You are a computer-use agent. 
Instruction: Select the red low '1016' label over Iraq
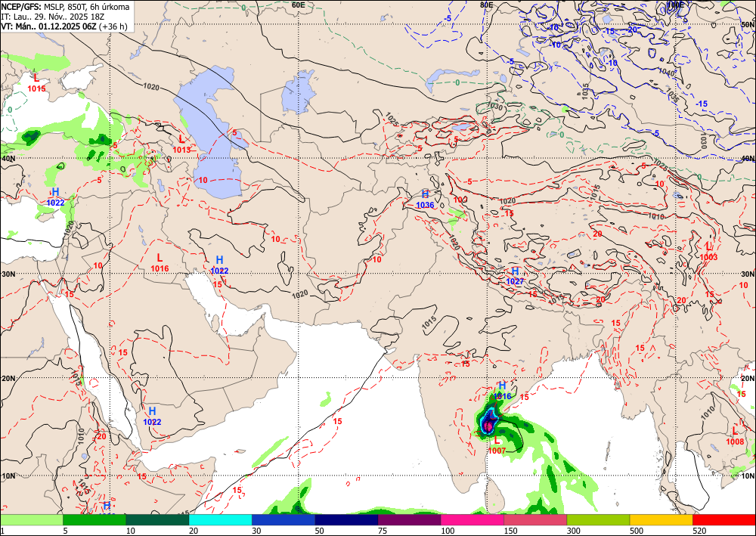[160, 268]
